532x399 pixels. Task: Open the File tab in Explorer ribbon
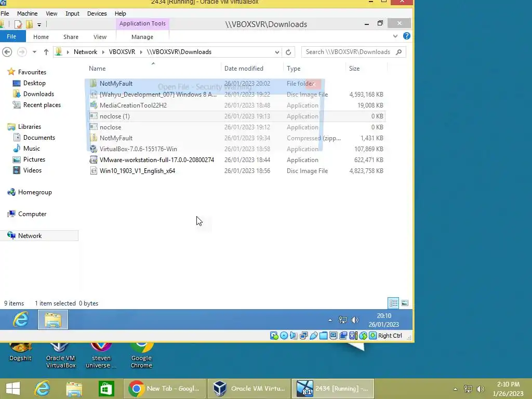pos(11,36)
